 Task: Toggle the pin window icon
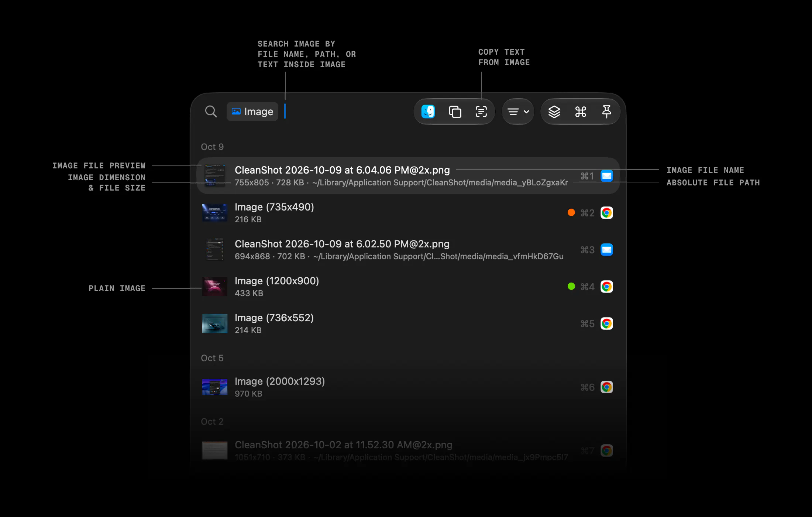606,112
